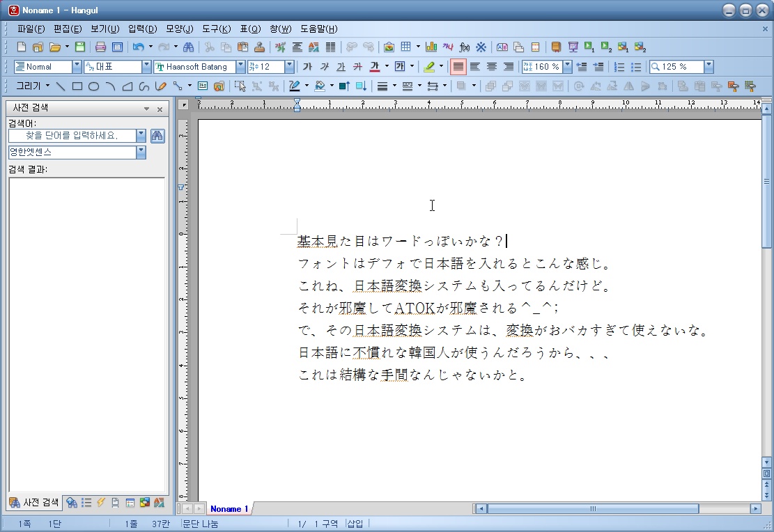Select the Rectangle drawing tool
This screenshot has width=774, height=532.
tap(77, 86)
